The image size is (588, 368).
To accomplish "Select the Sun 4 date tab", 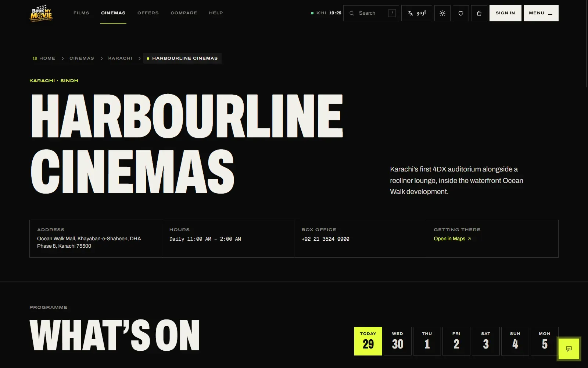I will (x=515, y=341).
